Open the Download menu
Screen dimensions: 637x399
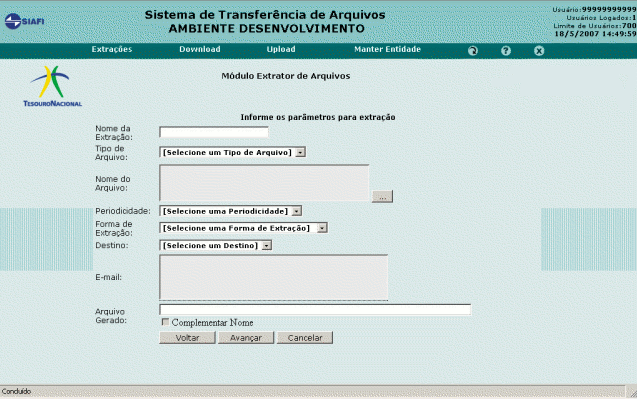(200, 49)
